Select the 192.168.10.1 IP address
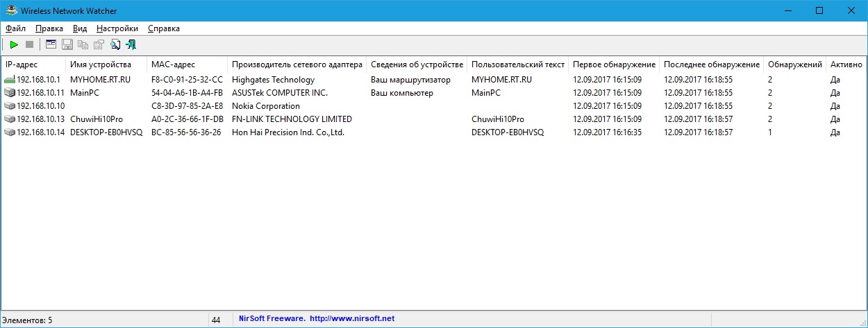The height and width of the screenshot is (328, 868). 39,80
